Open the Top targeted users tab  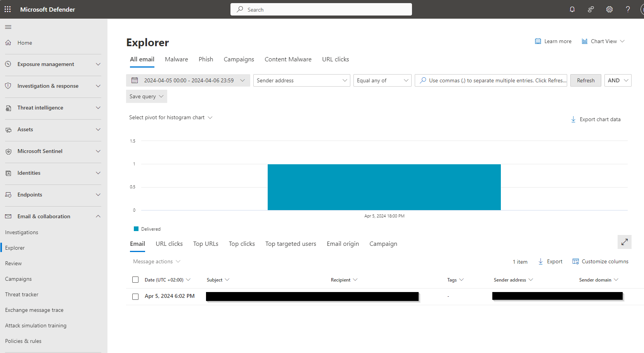[x=291, y=244]
